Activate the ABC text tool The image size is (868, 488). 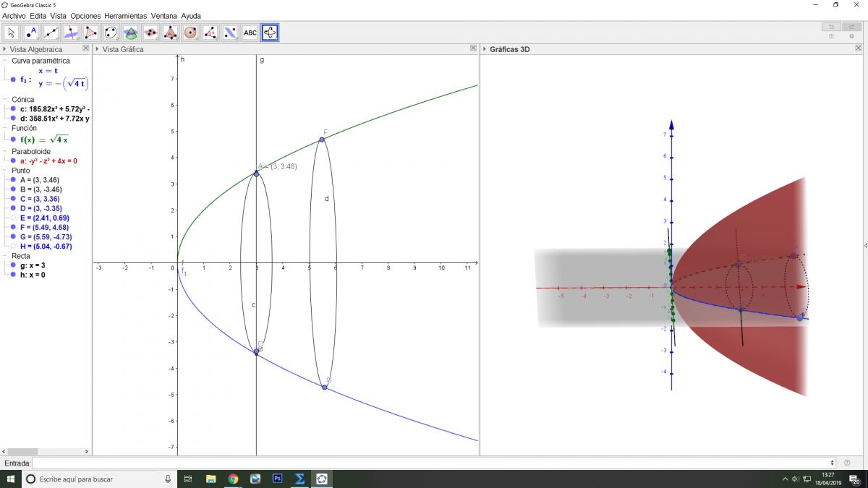coord(250,33)
